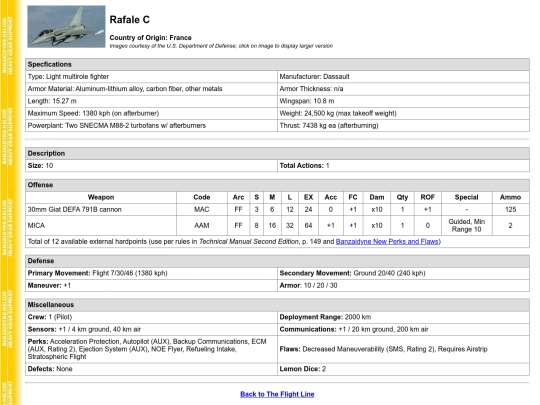The width and height of the screenshot is (540, 405).
Task: Click Manufacturer: Dassault cell
Action: [403, 76]
